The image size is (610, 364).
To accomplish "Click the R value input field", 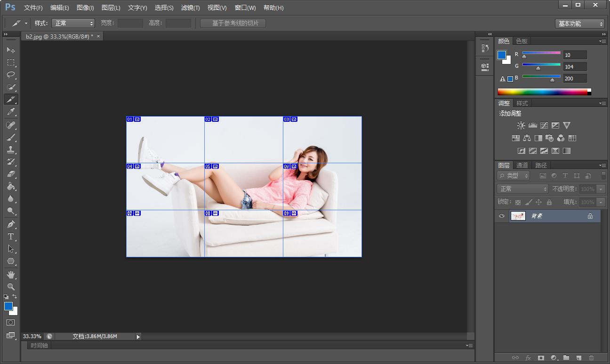I will click(575, 55).
